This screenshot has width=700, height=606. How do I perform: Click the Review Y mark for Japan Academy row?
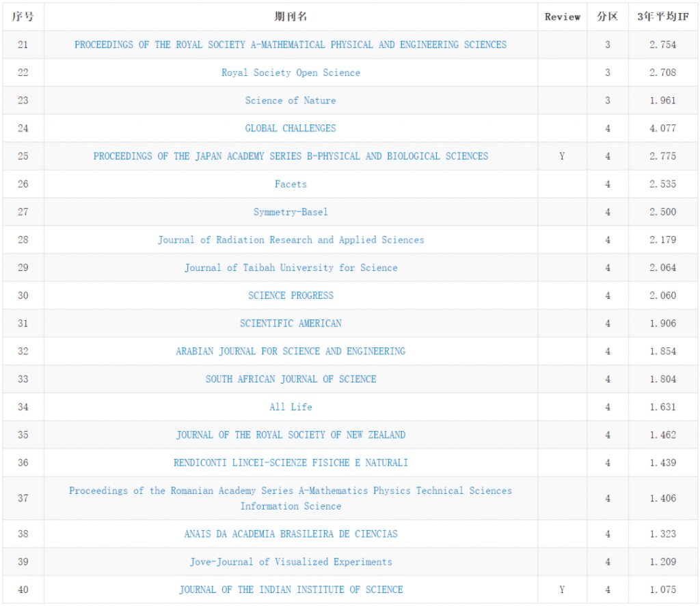[562, 157]
